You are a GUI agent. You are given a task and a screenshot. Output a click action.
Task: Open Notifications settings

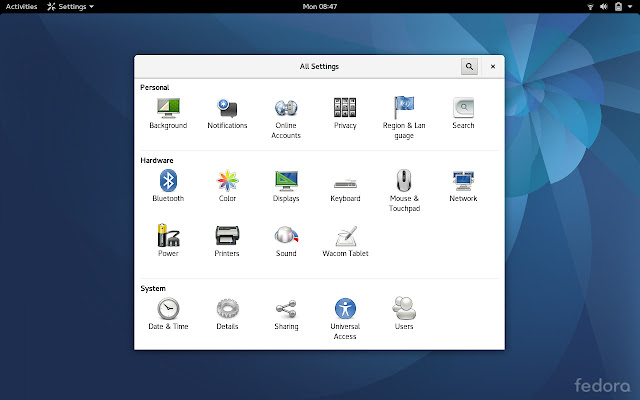point(227,113)
